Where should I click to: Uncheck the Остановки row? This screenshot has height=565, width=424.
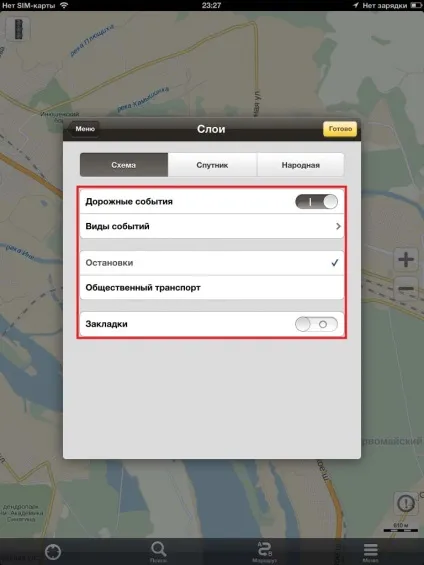point(212,263)
